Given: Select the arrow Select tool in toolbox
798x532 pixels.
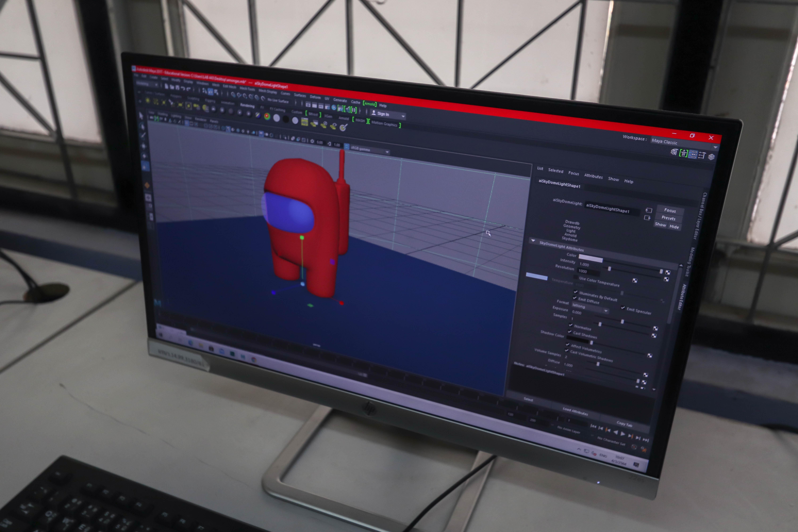Looking at the screenshot, I should tap(141, 116).
